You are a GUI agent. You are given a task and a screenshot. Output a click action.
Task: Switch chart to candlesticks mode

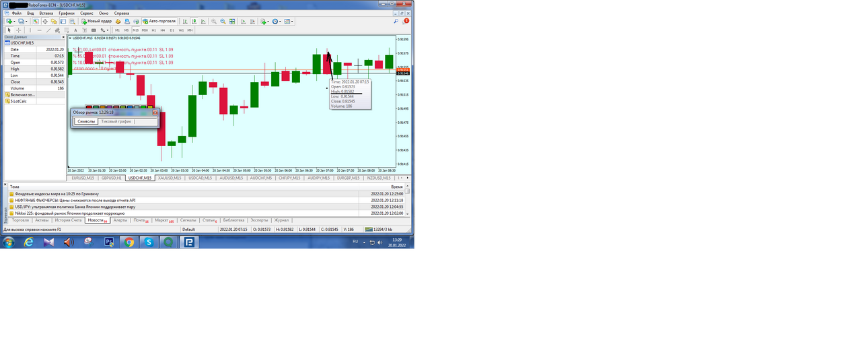coord(194,21)
